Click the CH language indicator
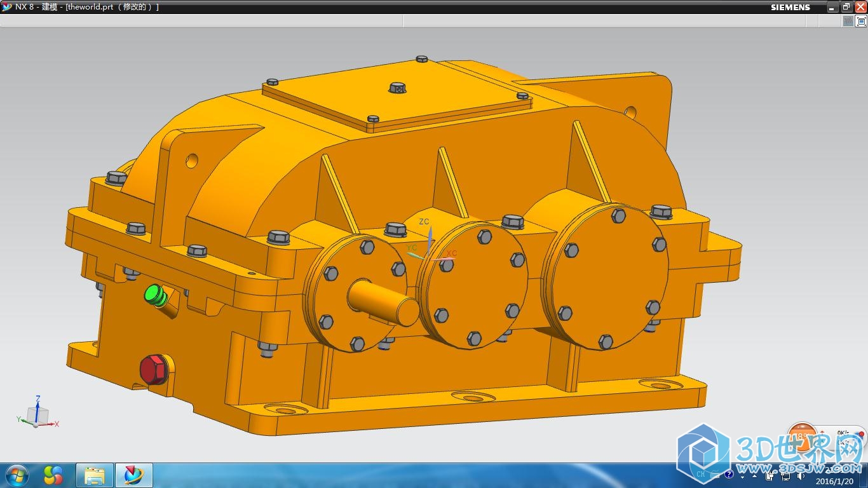The image size is (868, 488). (x=700, y=474)
